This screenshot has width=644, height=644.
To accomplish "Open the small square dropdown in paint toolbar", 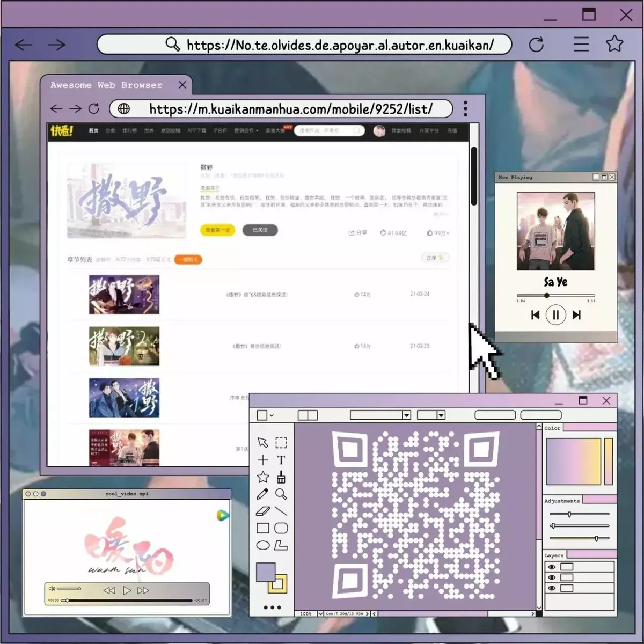I will click(x=265, y=415).
